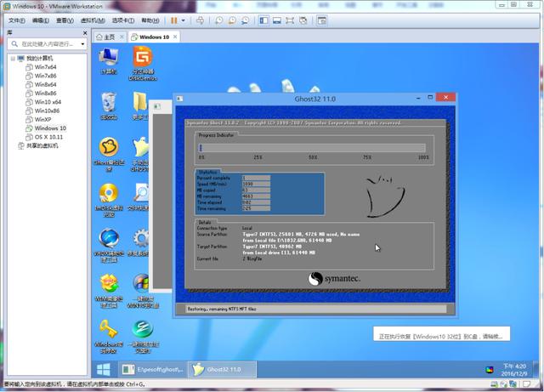
Task: Open the 编辑(E) menu
Action: [x=41, y=20]
